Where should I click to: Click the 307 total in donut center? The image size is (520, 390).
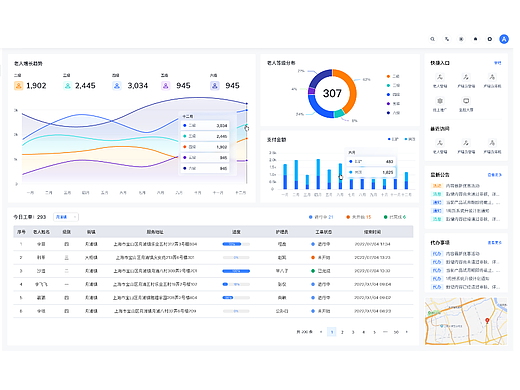(x=332, y=93)
